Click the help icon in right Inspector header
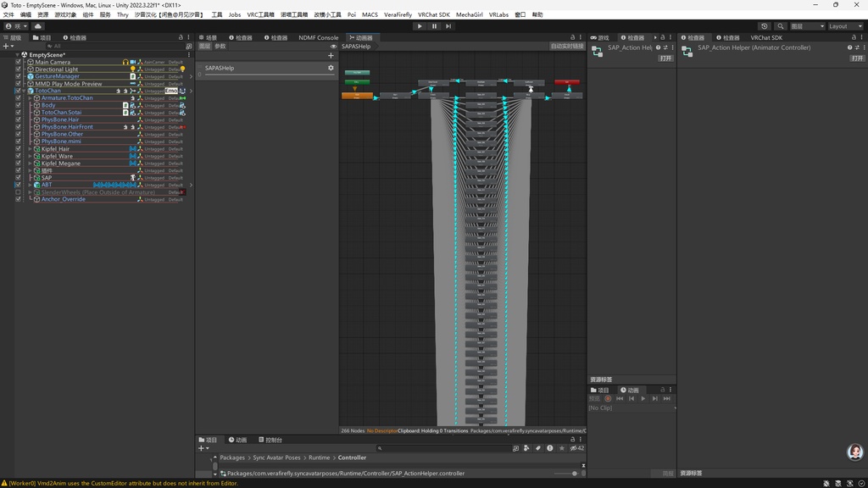The width and height of the screenshot is (868, 488). [849, 47]
